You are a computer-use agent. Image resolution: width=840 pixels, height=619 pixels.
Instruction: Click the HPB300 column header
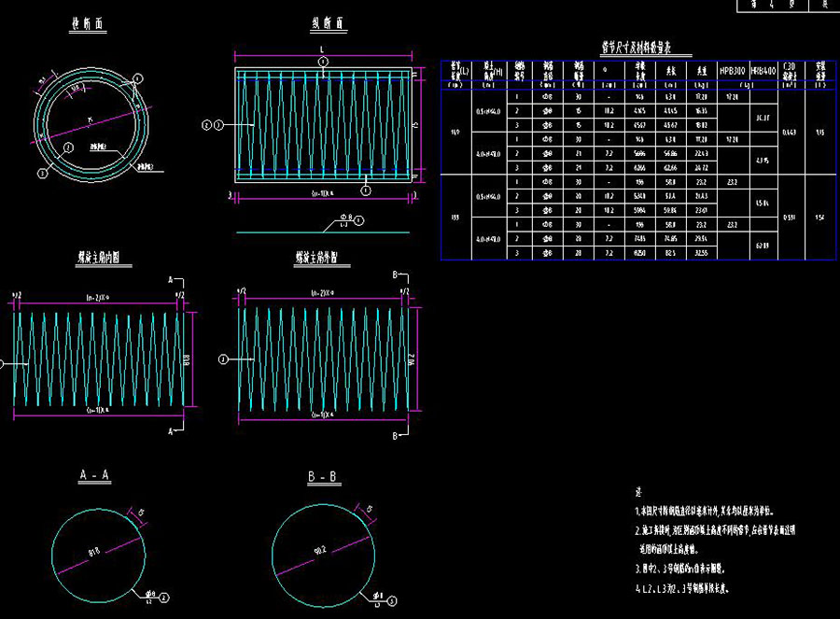733,70
